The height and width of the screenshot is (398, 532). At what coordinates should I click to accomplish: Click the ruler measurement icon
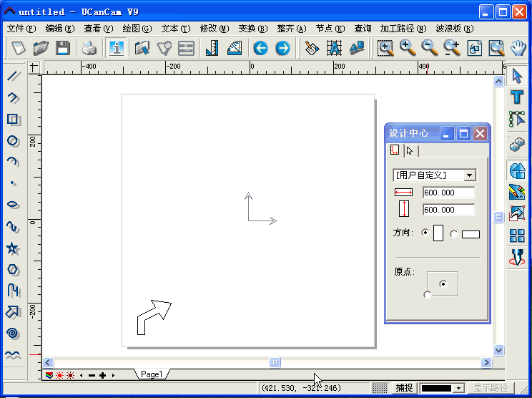pyautogui.click(x=212, y=48)
